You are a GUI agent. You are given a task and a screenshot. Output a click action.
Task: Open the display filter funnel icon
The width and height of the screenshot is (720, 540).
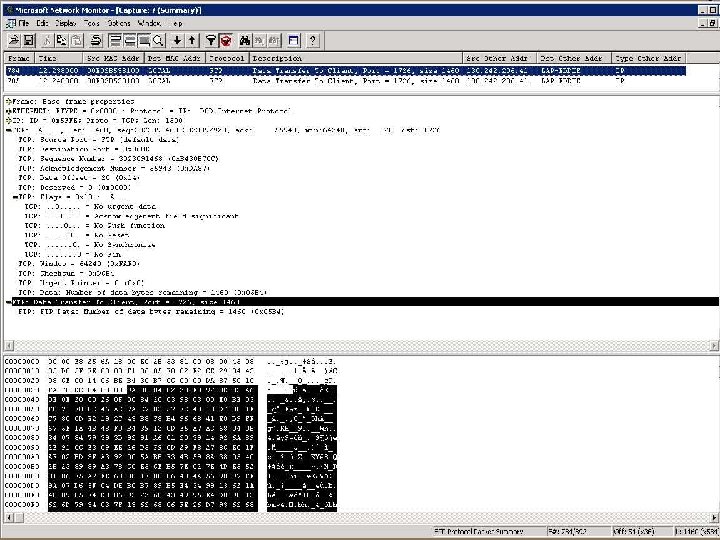211,41
